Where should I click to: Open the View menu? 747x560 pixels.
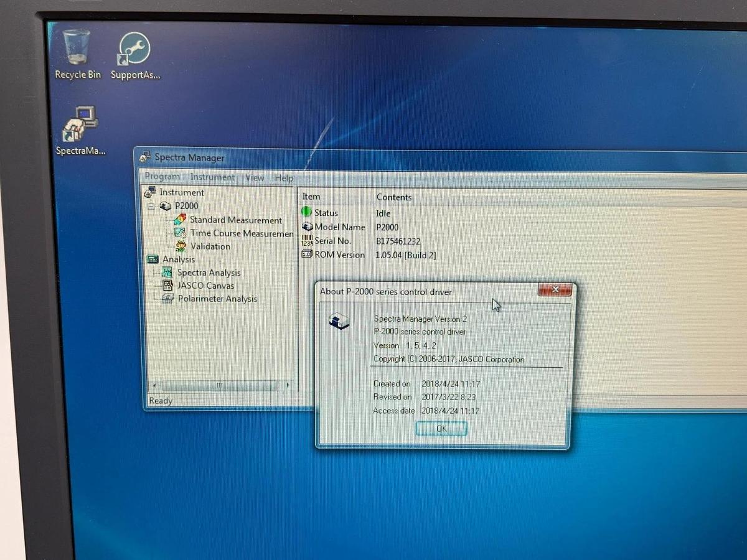[x=255, y=177]
